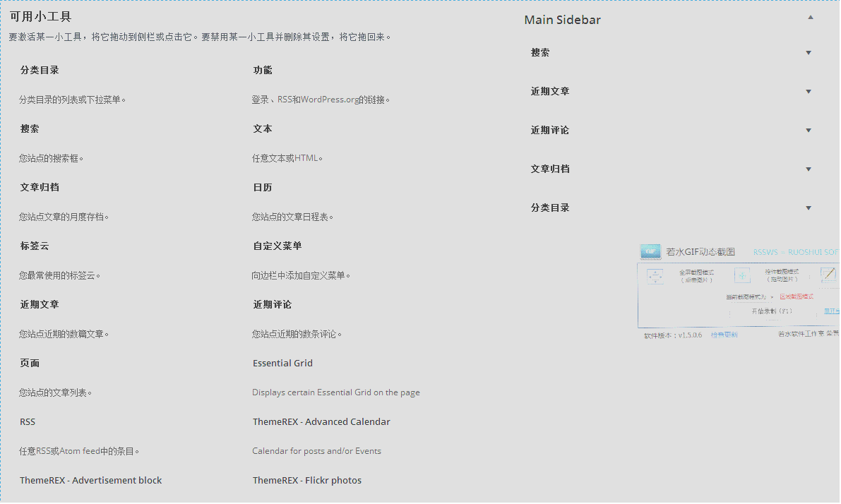Select control capture mode crosshair icon in GIF tool
Screen dimensions: 841x504
coord(742,275)
